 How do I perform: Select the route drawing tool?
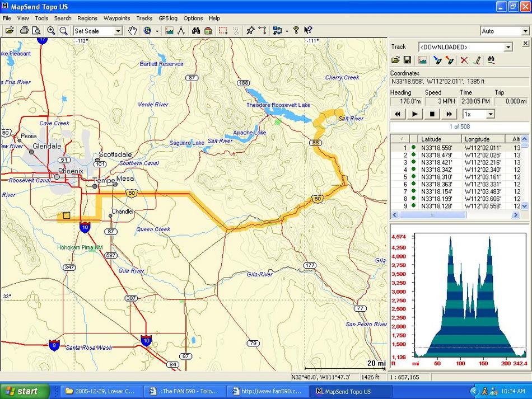tap(262, 31)
